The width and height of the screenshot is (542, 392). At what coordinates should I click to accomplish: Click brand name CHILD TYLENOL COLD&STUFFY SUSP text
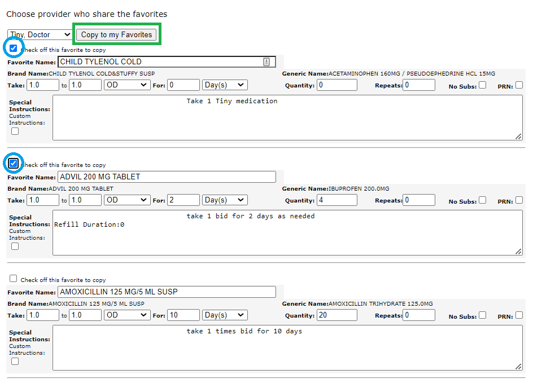coord(102,73)
